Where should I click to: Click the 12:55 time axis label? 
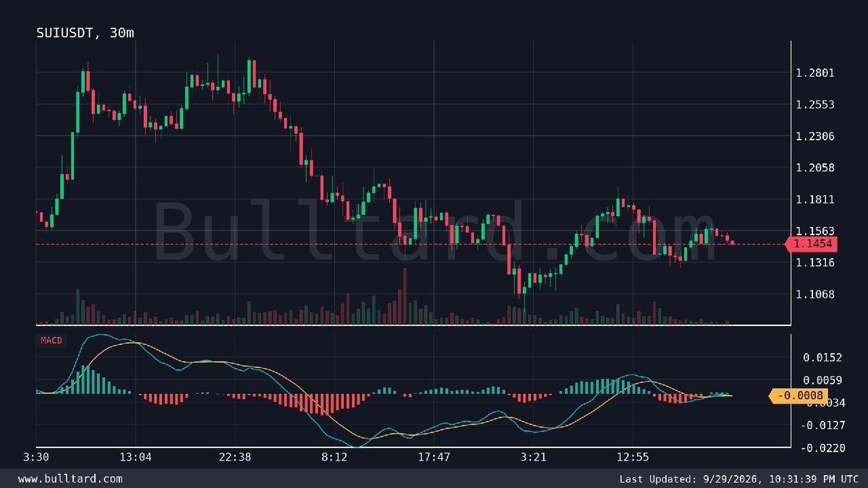[633, 457]
